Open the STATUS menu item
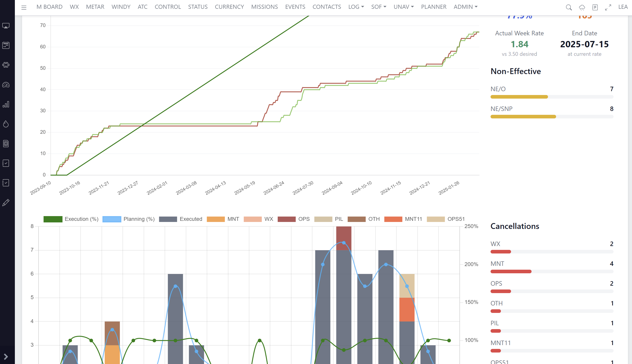The height and width of the screenshot is (364, 632). click(x=198, y=7)
